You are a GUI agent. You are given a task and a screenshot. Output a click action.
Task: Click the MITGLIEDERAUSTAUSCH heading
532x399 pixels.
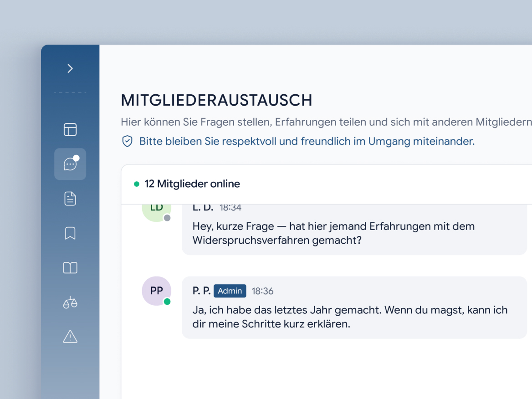tap(216, 100)
